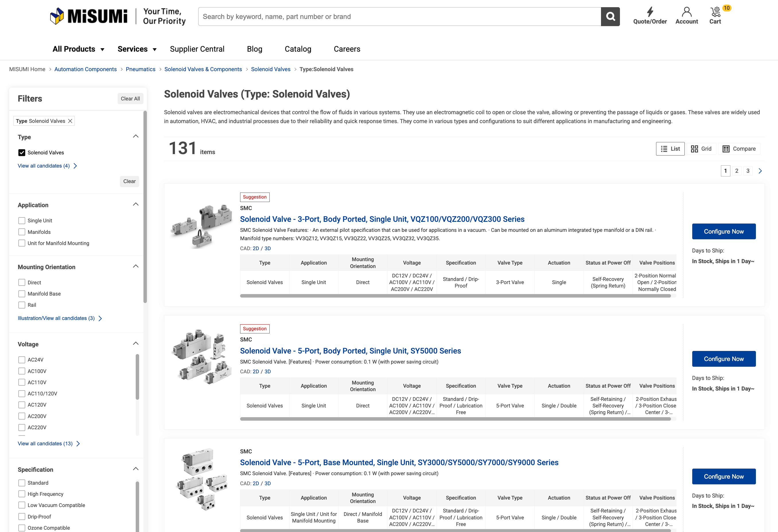Focus the keyword search input field

pos(399,16)
